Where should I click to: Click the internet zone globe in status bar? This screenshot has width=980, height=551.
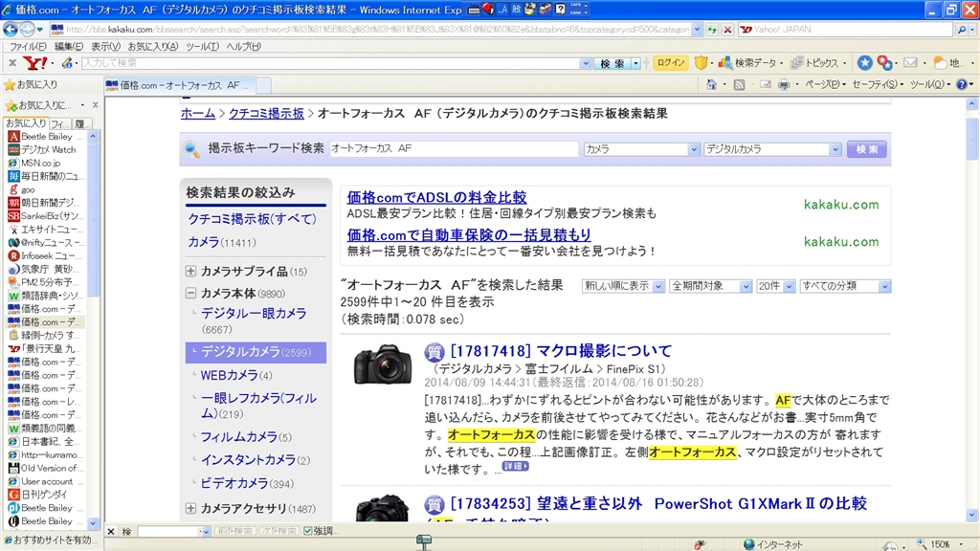click(x=748, y=544)
